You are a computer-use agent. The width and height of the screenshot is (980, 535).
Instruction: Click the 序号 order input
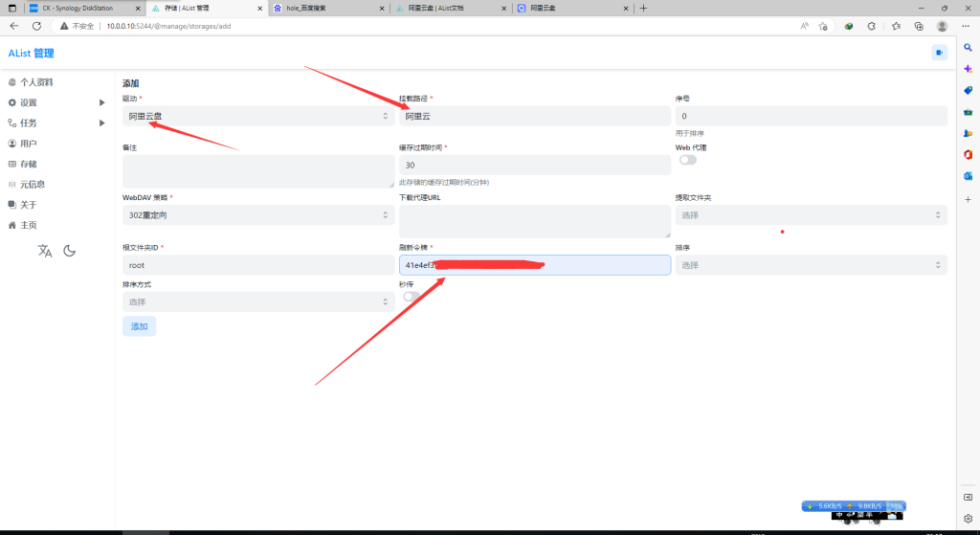point(812,116)
